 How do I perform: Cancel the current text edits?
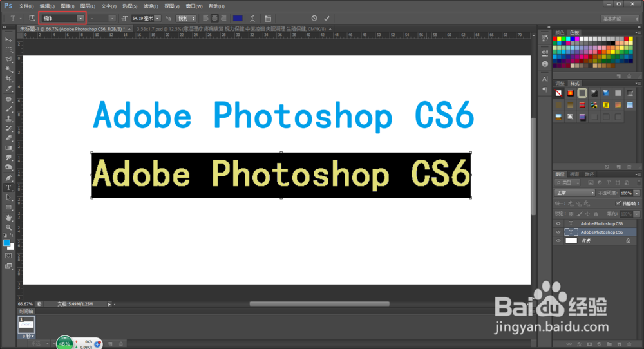tap(314, 18)
